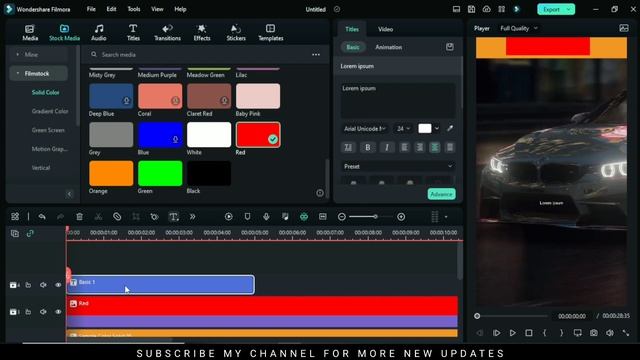This screenshot has height=360, width=640.
Task: Select the Gradient Color category
Action: tap(50, 111)
